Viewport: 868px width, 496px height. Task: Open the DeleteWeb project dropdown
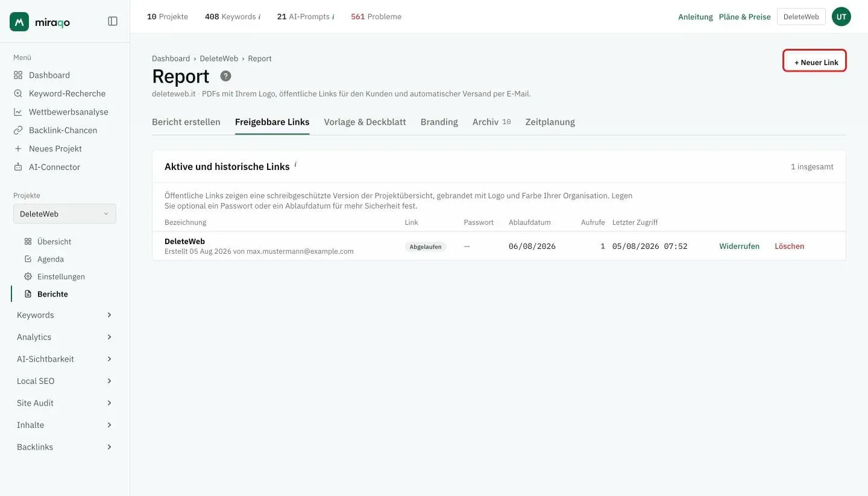(64, 214)
